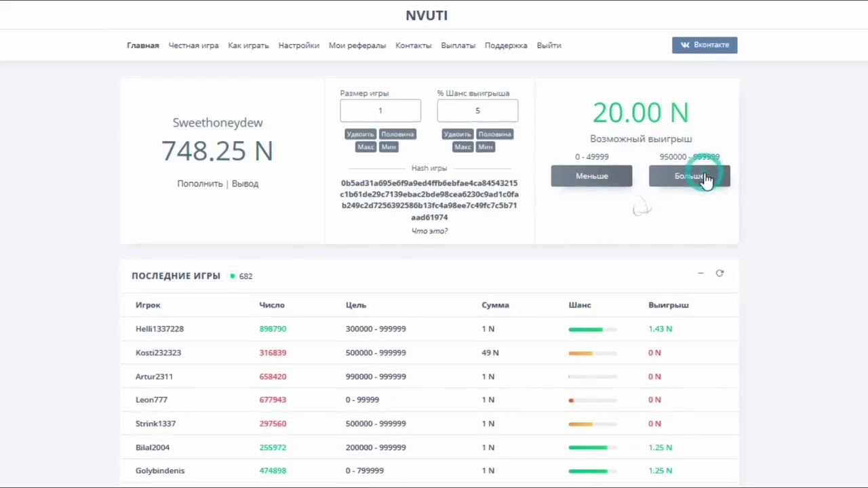Screen dimensions: 868x488
Task: Click the game hash string
Action: (429, 200)
